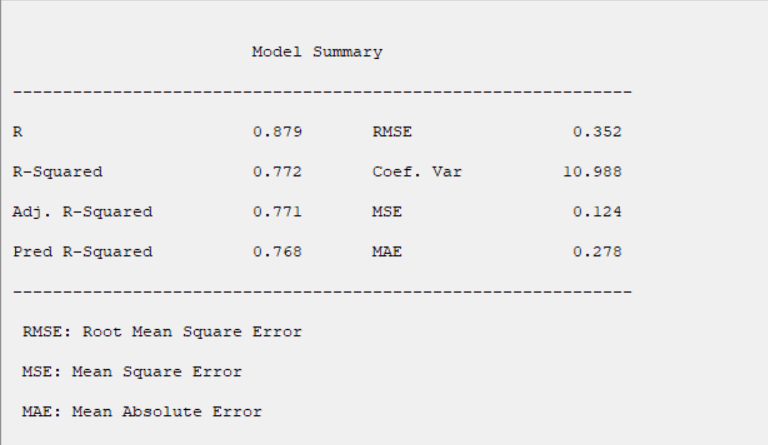The width and height of the screenshot is (768, 445).
Task: Select the R value 0.879
Action: click(278, 132)
